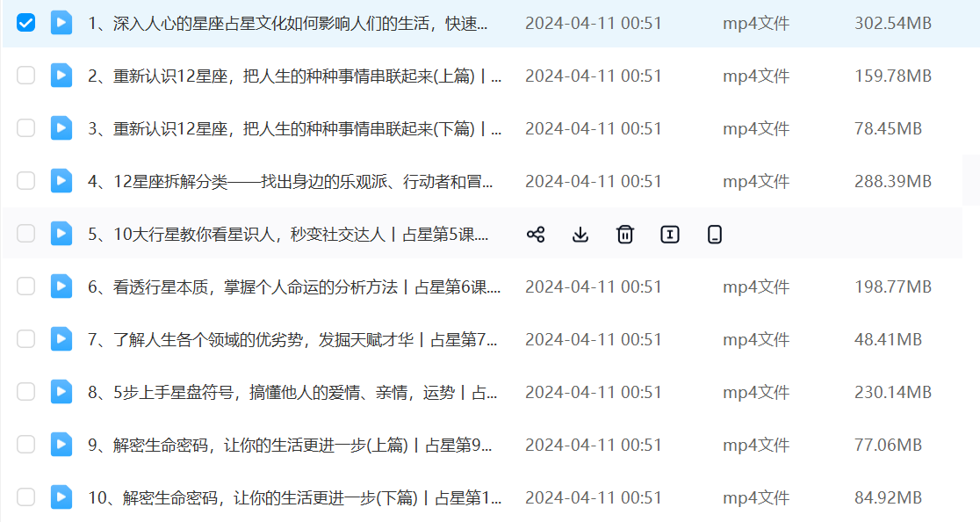The width and height of the screenshot is (980, 522).
Task: Click the phone icon on row 5
Action: click(715, 235)
